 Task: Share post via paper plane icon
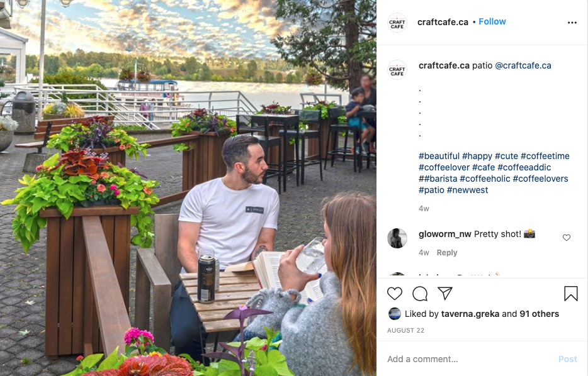[445, 293]
